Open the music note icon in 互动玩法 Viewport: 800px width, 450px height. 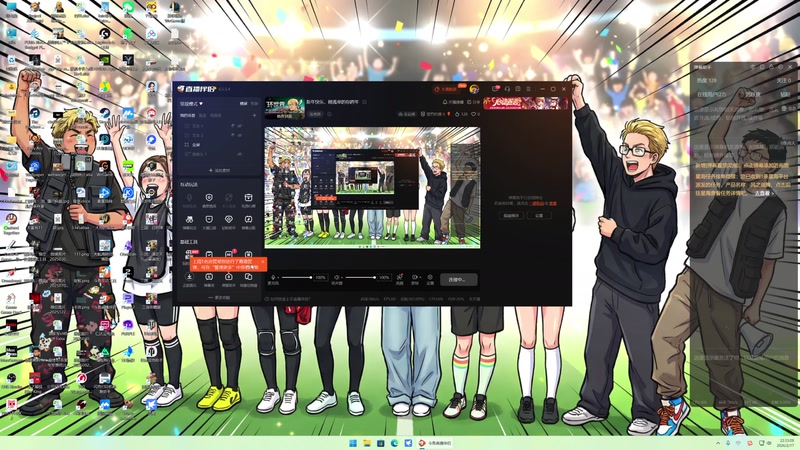[x=248, y=221]
